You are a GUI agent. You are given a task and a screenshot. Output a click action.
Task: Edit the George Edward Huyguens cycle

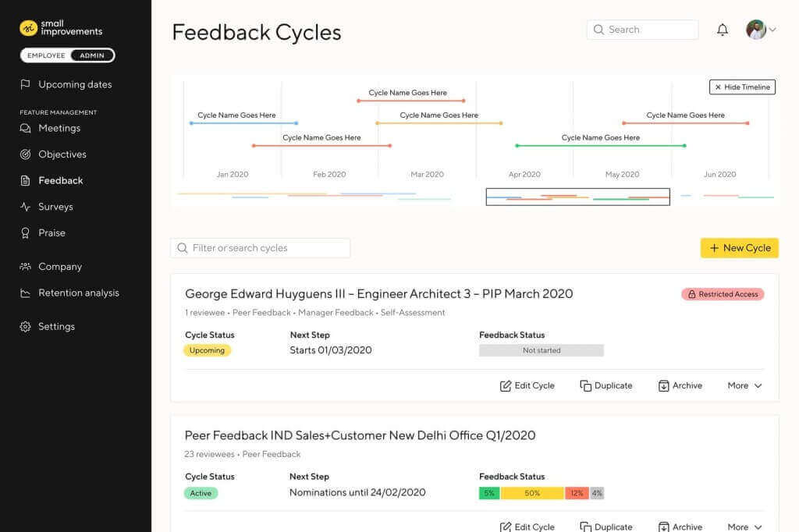tap(527, 385)
